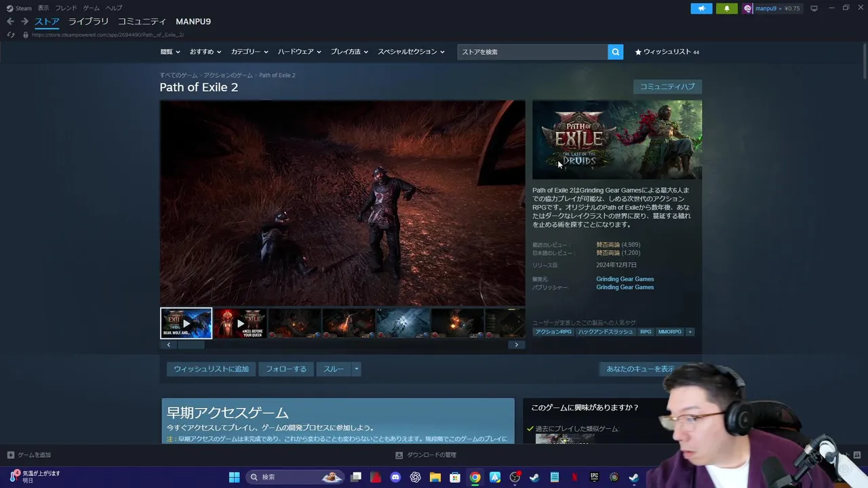The image size is (868, 488).
Task: Open the 表示 menu
Action: pyautogui.click(x=43, y=8)
